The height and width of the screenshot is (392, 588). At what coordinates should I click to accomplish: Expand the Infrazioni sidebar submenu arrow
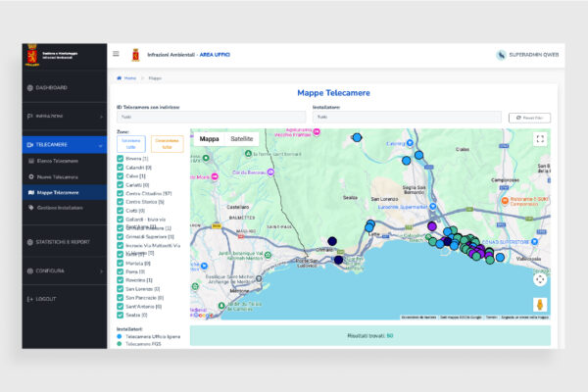[101, 117]
